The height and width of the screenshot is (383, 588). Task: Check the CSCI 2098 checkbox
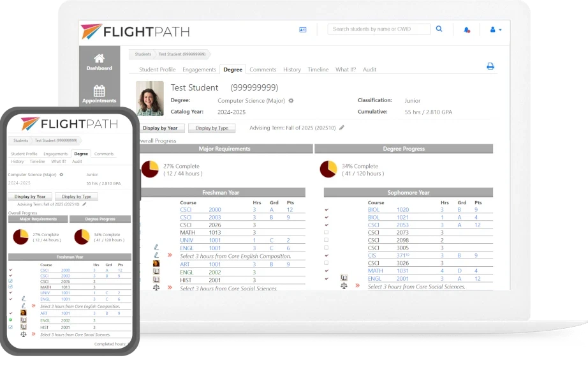tap(327, 240)
